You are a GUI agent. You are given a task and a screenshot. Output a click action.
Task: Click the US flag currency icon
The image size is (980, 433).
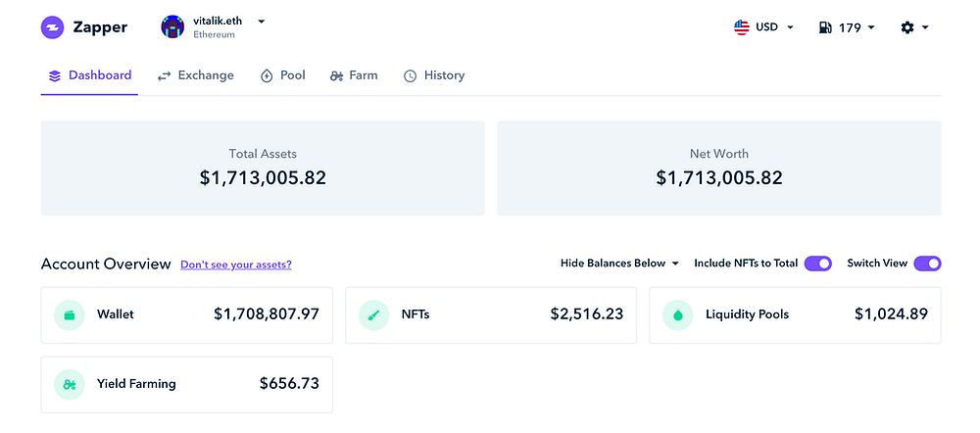(x=741, y=27)
